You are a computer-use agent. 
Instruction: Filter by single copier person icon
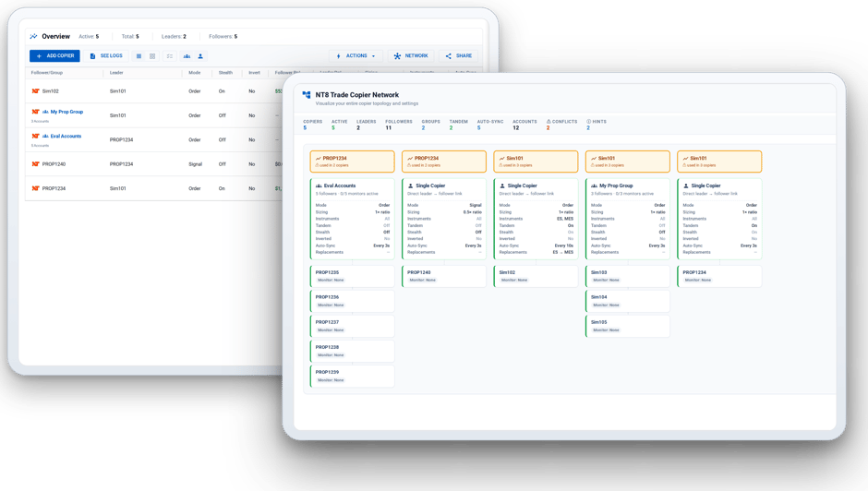click(x=200, y=56)
